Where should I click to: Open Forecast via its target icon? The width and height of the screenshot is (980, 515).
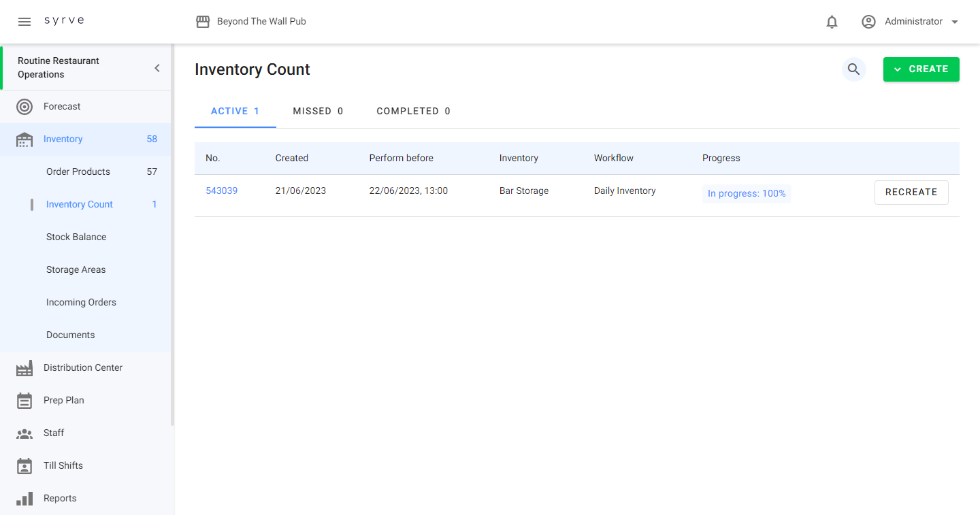[x=24, y=107]
